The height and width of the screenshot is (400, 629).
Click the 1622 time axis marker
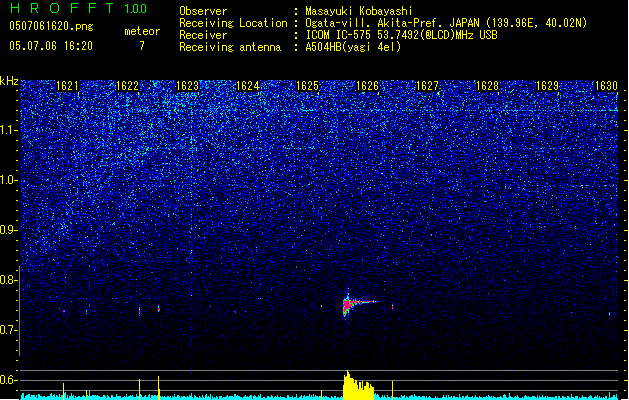click(127, 86)
